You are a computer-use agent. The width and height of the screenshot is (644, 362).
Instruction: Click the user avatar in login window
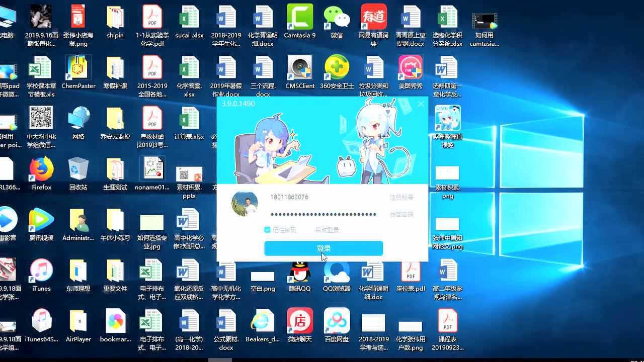[245, 204]
